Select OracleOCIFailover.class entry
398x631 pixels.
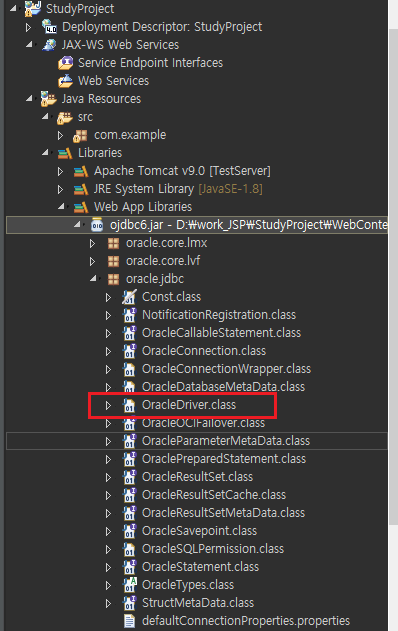(x=204, y=423)
